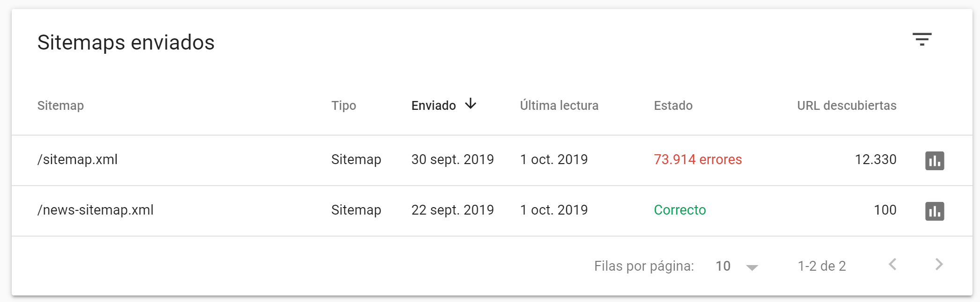Image resolution: width=980 pixels, height=302 pixels.
Task: Click the Correcto status text
Action: tap(680, 210)
